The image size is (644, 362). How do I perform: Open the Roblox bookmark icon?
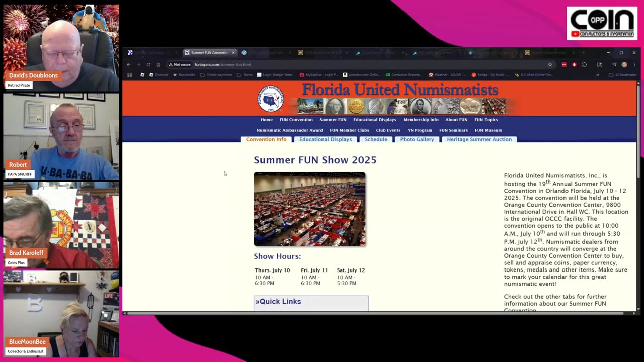coord(142,75)
